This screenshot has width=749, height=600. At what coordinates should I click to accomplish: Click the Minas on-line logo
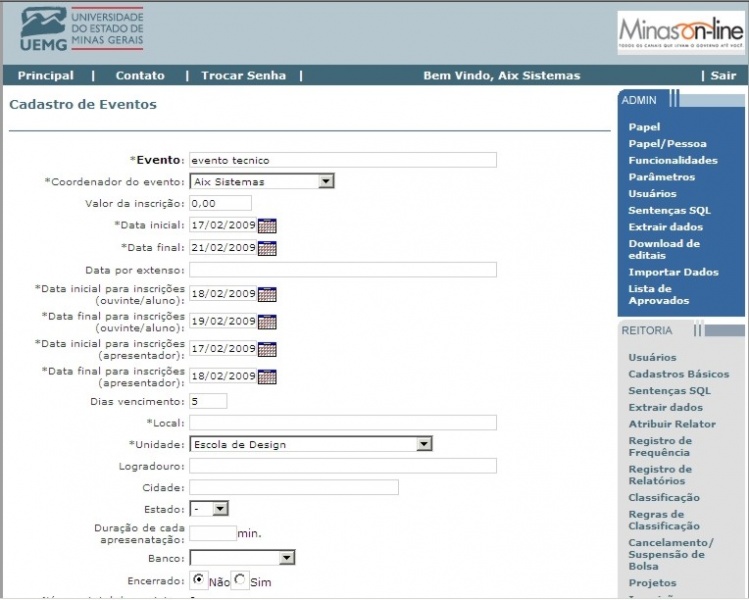point(681,32)
